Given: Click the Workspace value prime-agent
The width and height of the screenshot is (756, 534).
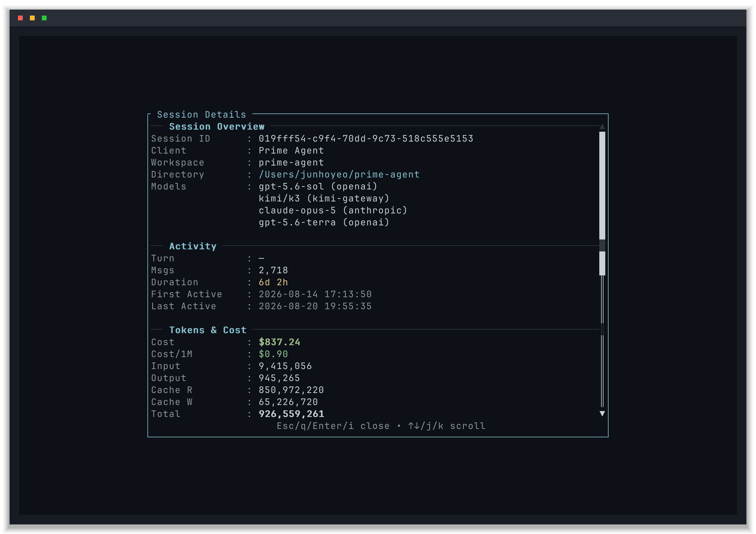Looking at the screenshot, I should click(x=291, y=163).
